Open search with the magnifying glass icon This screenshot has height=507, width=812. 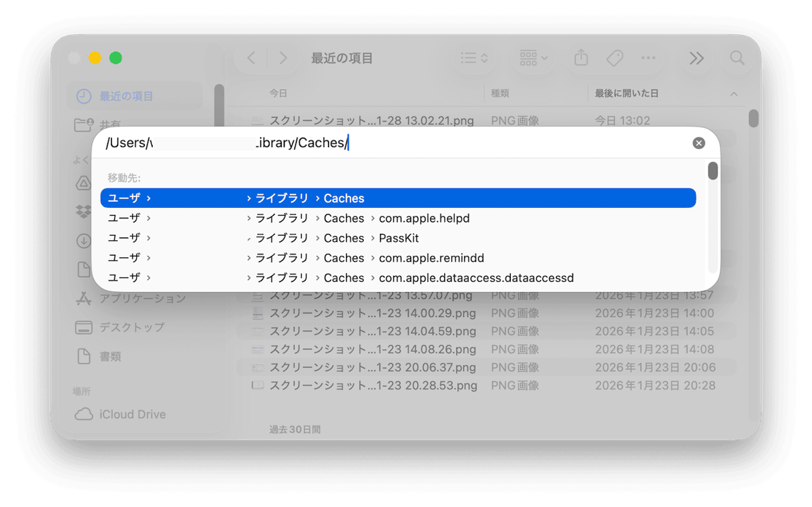737,58
